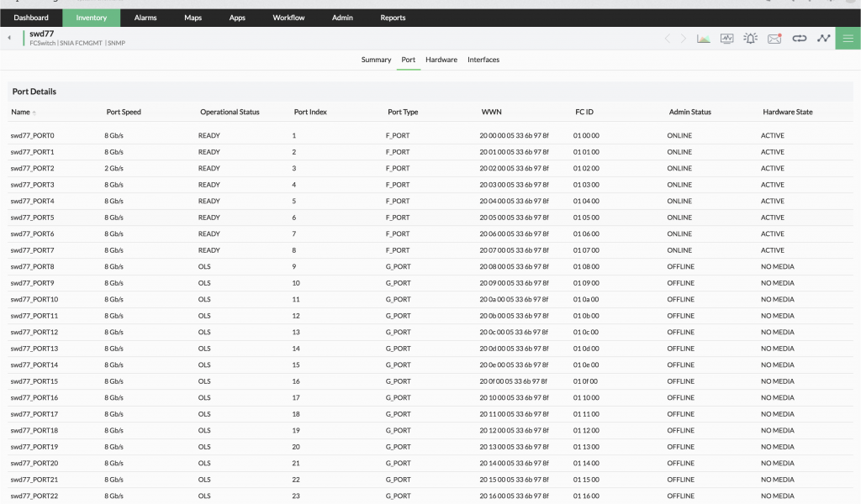Go back using the left arrow beside swd77
The image size is (861, 504).
(9, 38)
